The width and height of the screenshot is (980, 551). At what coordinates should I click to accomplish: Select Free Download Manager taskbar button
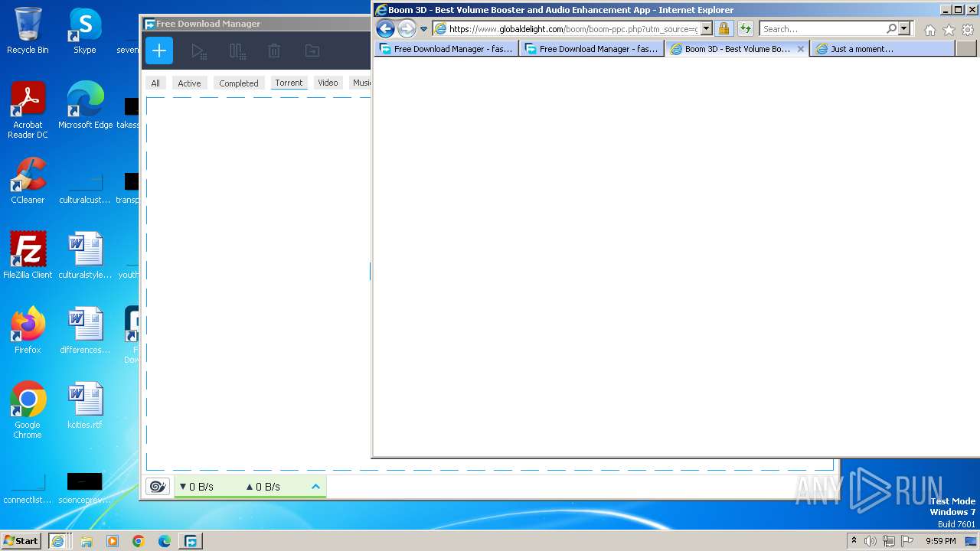tap(190, 541)
